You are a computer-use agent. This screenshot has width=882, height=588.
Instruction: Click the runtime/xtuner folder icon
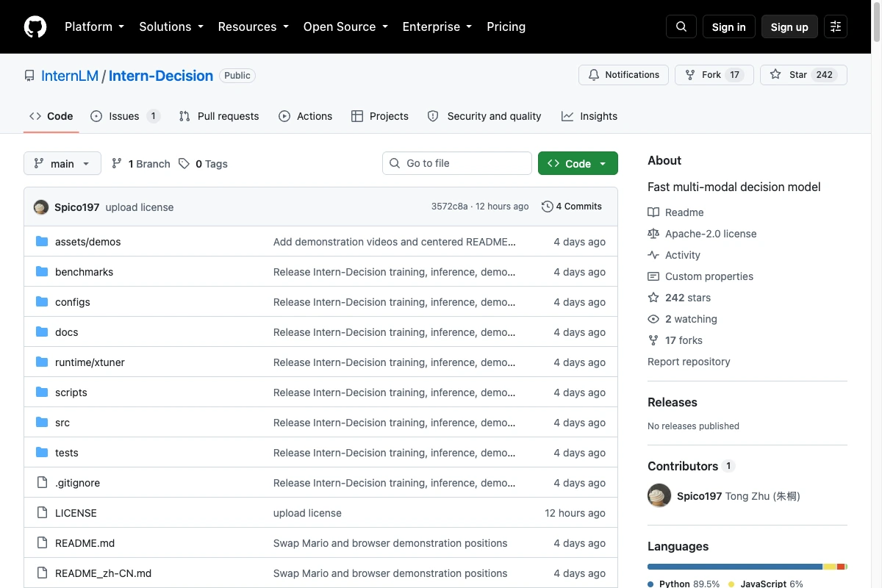[42, 362]
